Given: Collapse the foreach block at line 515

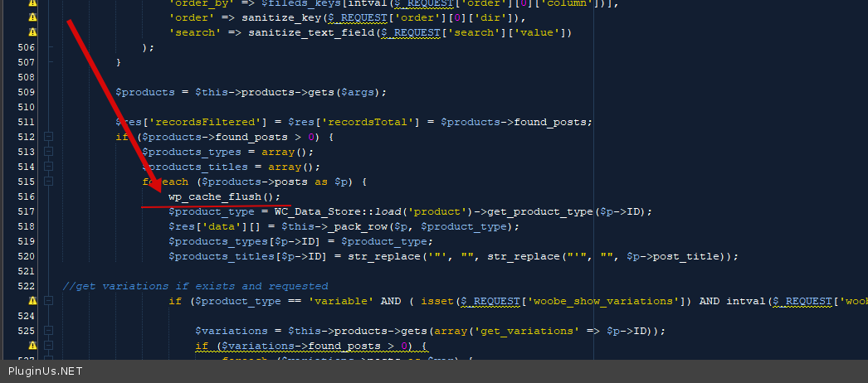Looking at the screenshot, I should pyautogui.click(x=49, y=182).
